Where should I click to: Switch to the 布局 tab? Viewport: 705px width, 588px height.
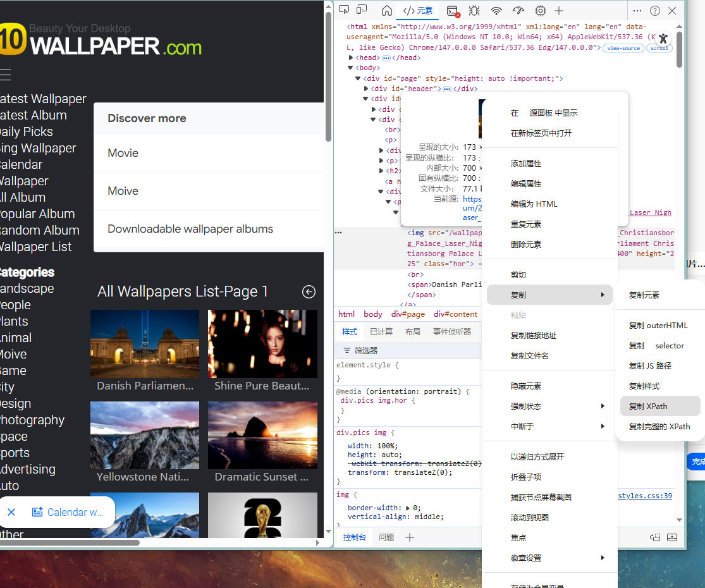click(x=413, y=332)
